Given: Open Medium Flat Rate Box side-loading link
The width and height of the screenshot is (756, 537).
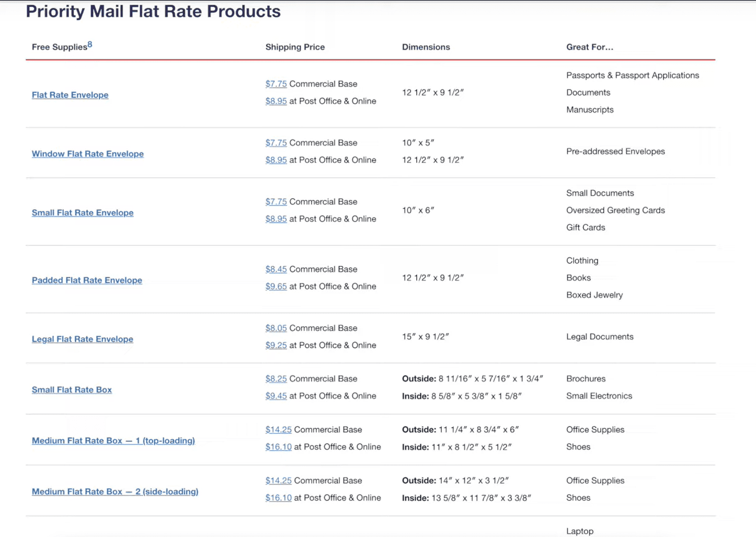Looking at the screenshot, I should click(x=114, y=492).
